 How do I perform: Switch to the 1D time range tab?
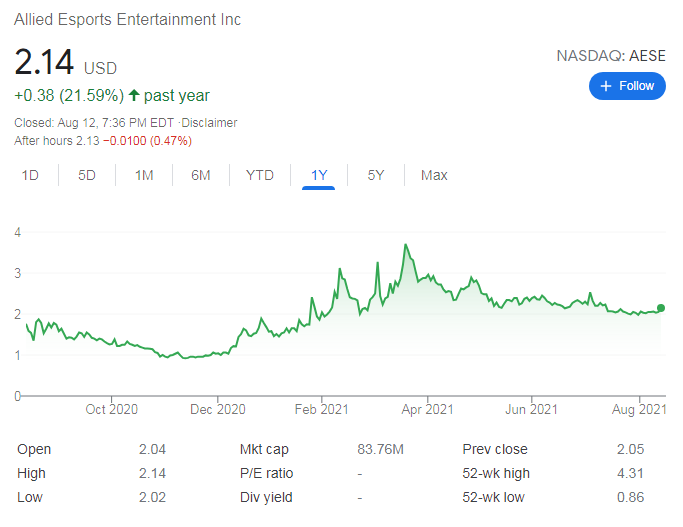coord(30,175)
